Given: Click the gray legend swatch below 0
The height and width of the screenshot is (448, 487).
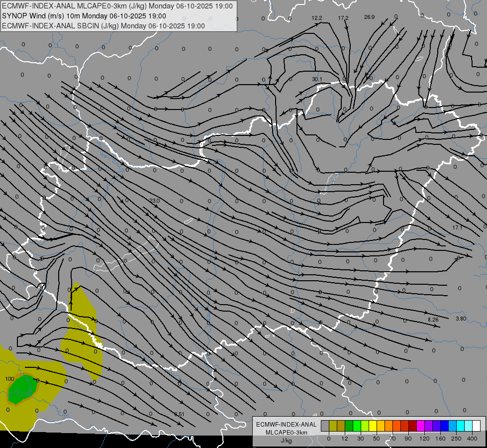Looking at the screenshot, I should click(x=325, y=426).
